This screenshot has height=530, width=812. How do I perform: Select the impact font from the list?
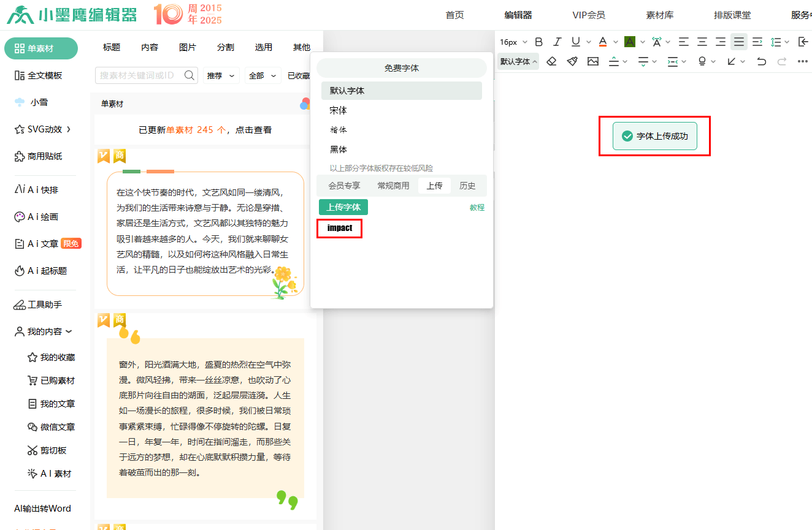click(x=339, y=228)
